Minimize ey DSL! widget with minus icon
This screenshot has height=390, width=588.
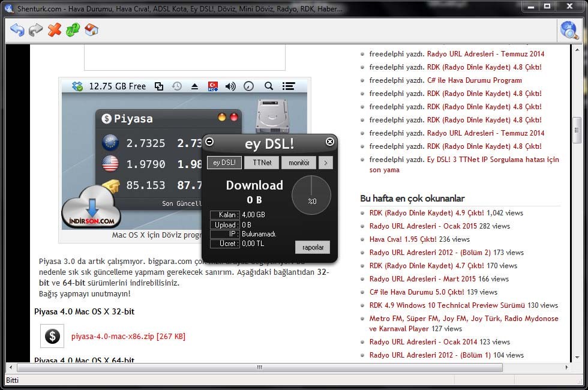pos(209,142)
